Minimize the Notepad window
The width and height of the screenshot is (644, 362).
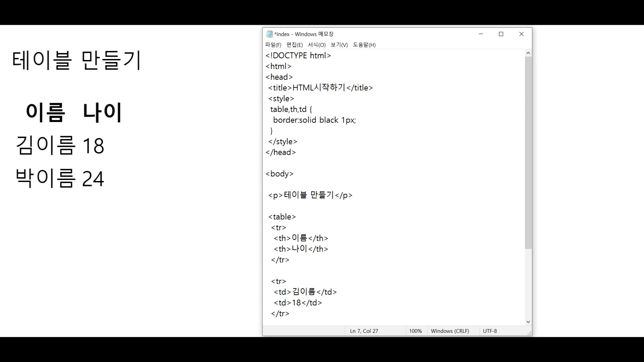[x=481, y=34]
